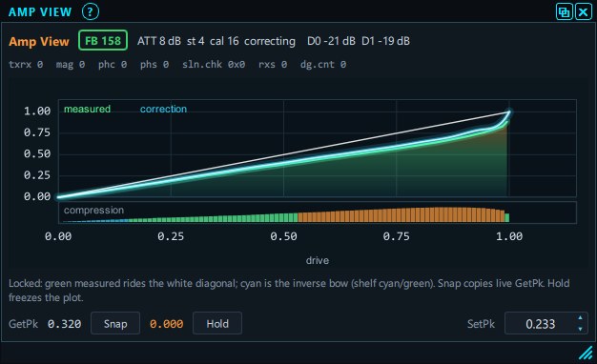The image size is (597, 364).
Task: Click the 'measured' legend label
Action: pos(87,110)
